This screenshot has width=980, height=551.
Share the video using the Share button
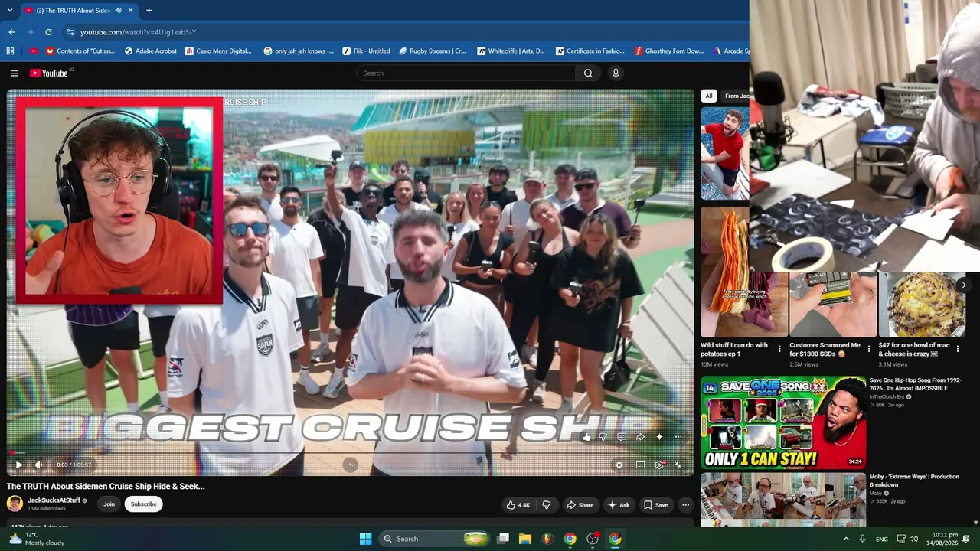point(580,505)
